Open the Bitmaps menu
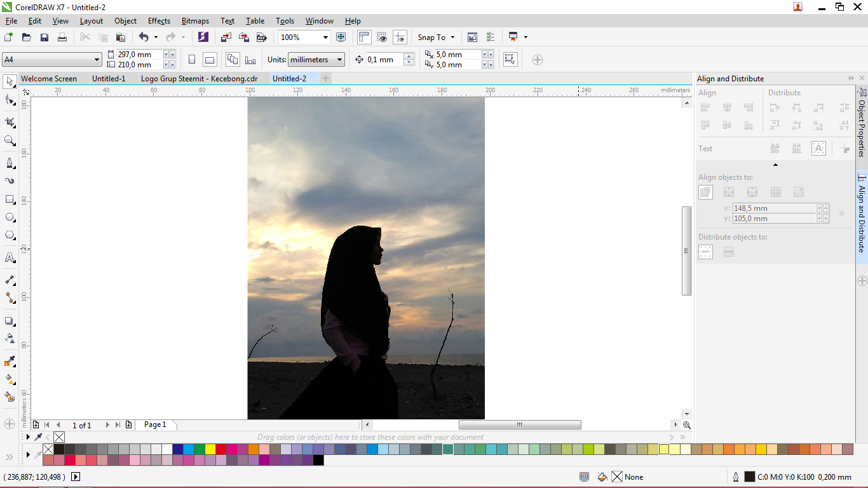 pyautogui.click(x=195, y=21)
